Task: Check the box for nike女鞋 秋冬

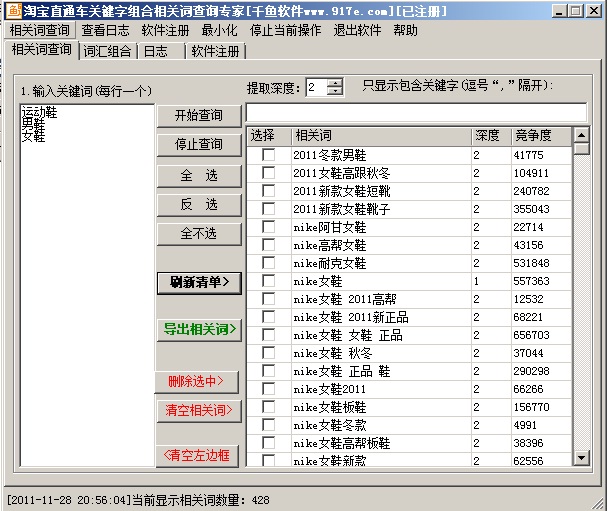Action: tap(268, 353)
